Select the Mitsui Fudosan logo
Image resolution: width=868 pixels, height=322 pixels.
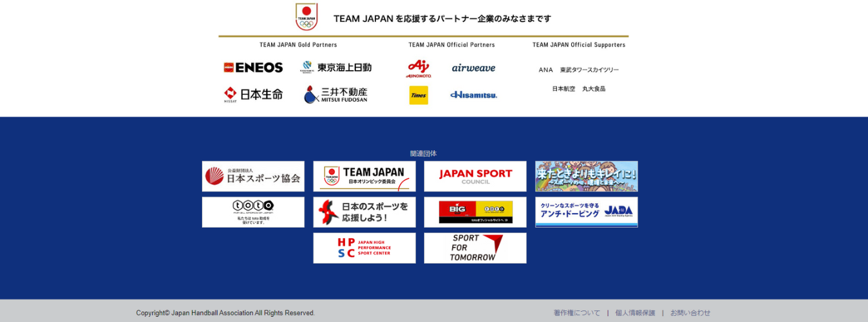click(x=336, y=95)
